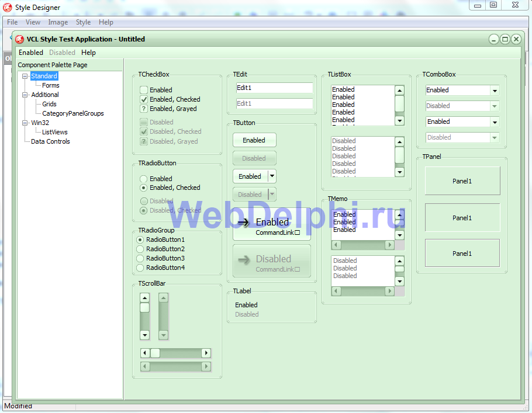
Task: Select the 'Enabled, Checked' radio button
Action: [143, 188]
